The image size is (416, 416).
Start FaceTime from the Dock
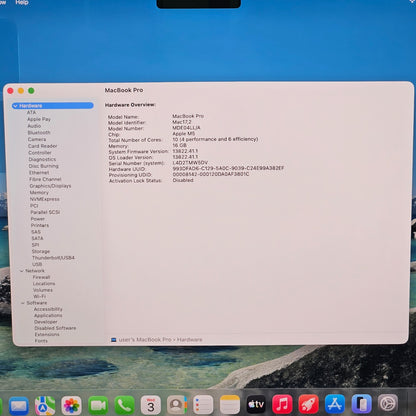pyautogui.click(x=98, y=405)
